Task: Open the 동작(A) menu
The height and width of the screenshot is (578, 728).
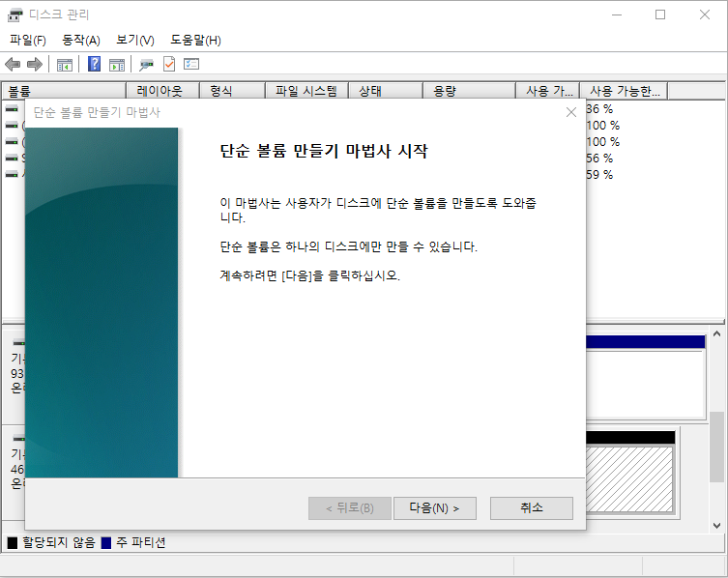Action: pyautogui.click(x=81, y=41)
